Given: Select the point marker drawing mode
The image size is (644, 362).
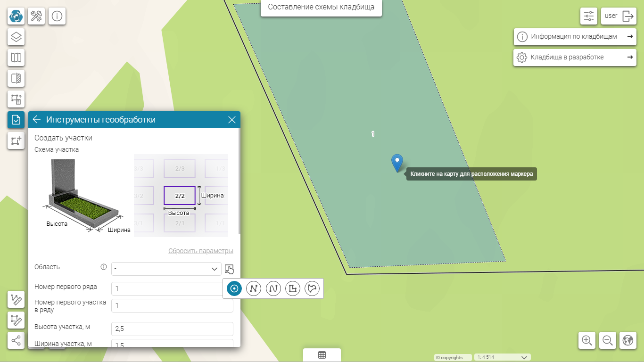Looking at the screenshot, I should point(234,288).
